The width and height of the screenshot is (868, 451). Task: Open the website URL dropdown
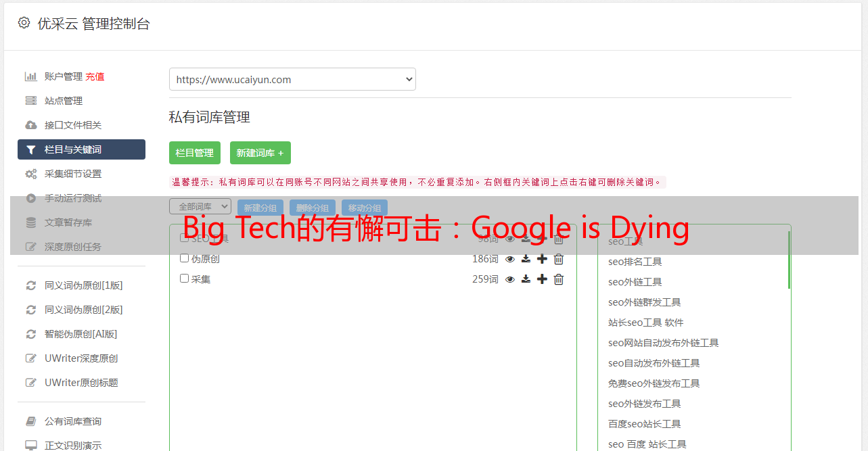pyautogui.click(x=292, y=79)
